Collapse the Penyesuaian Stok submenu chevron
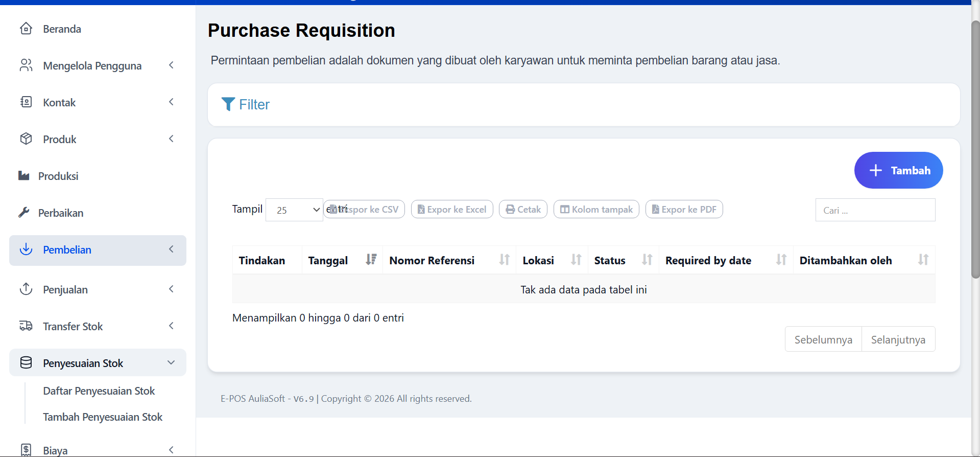 [171, 363]
